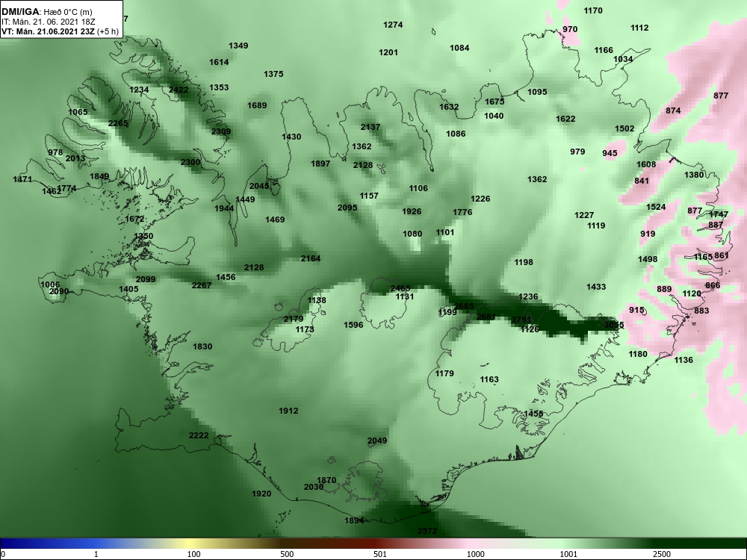
Task: Click the map value 1614
Action: (219, 62)
